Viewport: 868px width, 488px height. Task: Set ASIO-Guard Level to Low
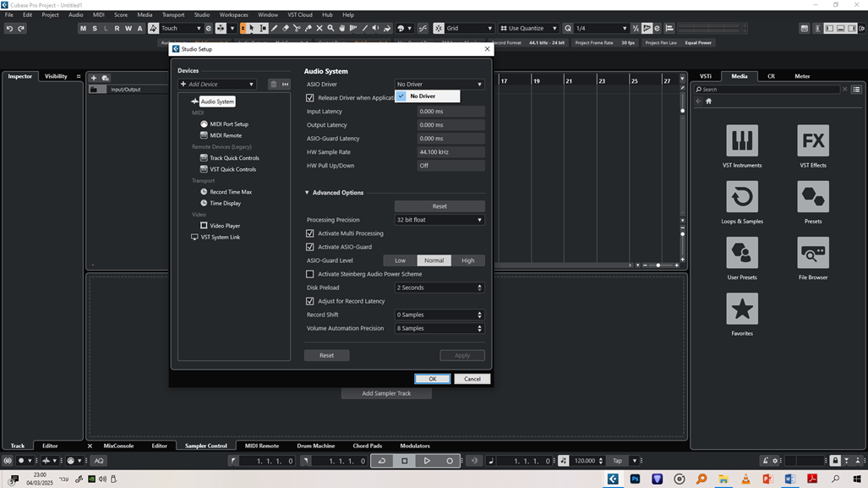coord(401,260)
